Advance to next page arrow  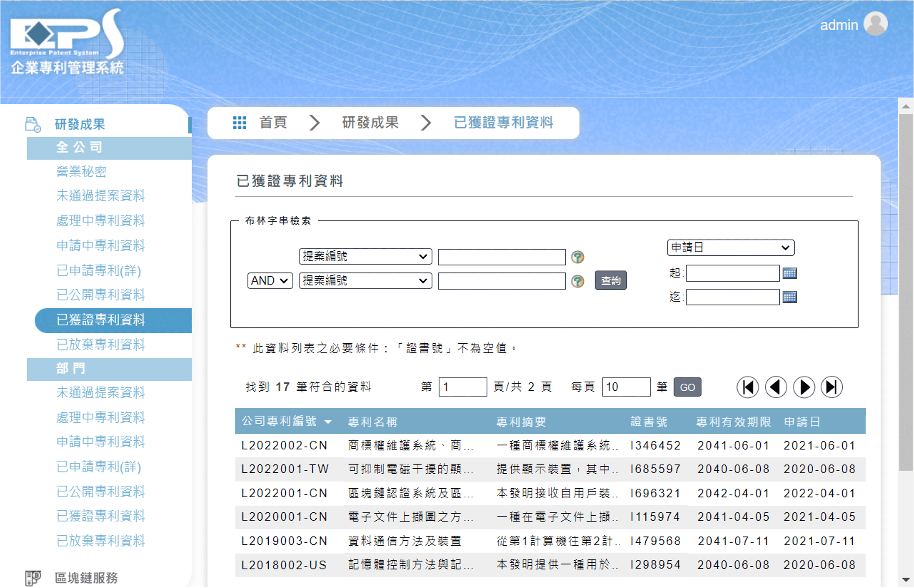coord(804,387)
